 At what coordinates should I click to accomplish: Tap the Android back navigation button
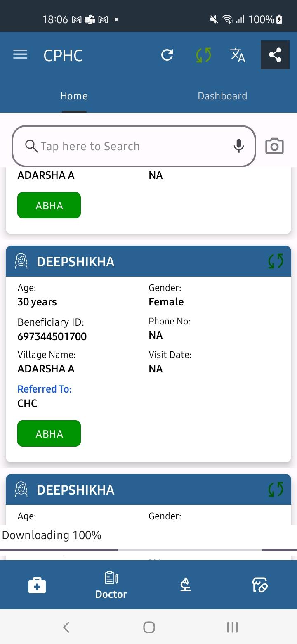pos(66,627)
